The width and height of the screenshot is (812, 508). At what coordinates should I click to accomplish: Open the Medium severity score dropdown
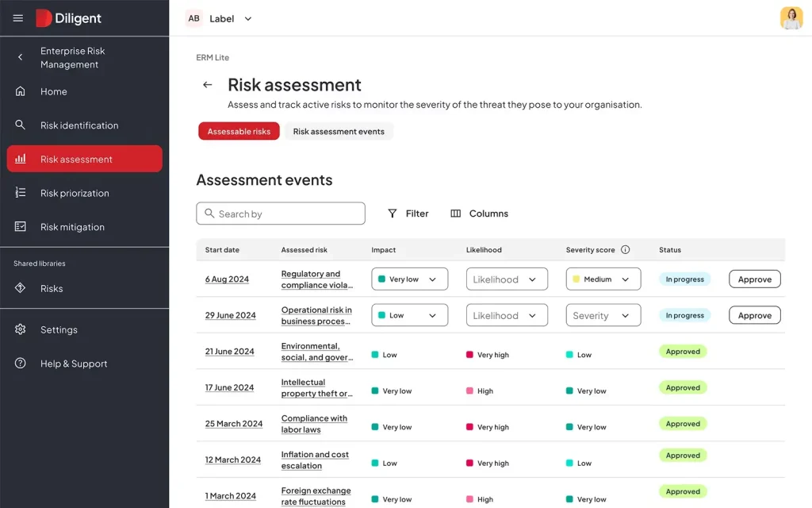tap(603, 279)
